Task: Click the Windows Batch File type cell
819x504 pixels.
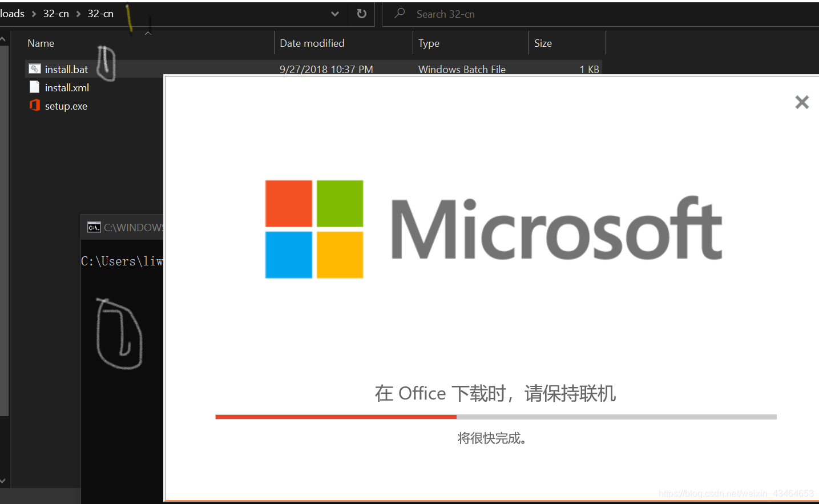Action: coord(462,69)
